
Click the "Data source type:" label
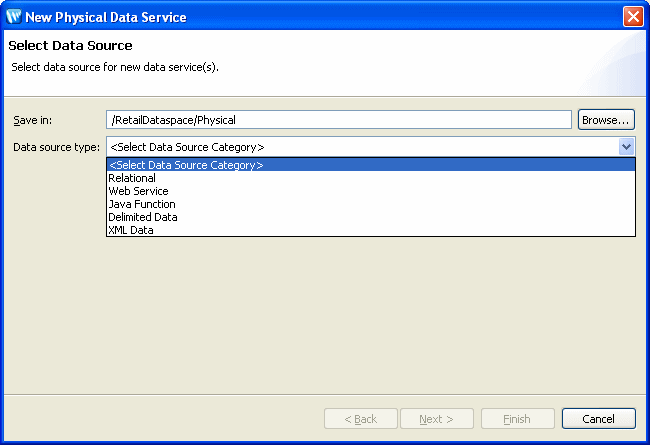coord(56,147)
